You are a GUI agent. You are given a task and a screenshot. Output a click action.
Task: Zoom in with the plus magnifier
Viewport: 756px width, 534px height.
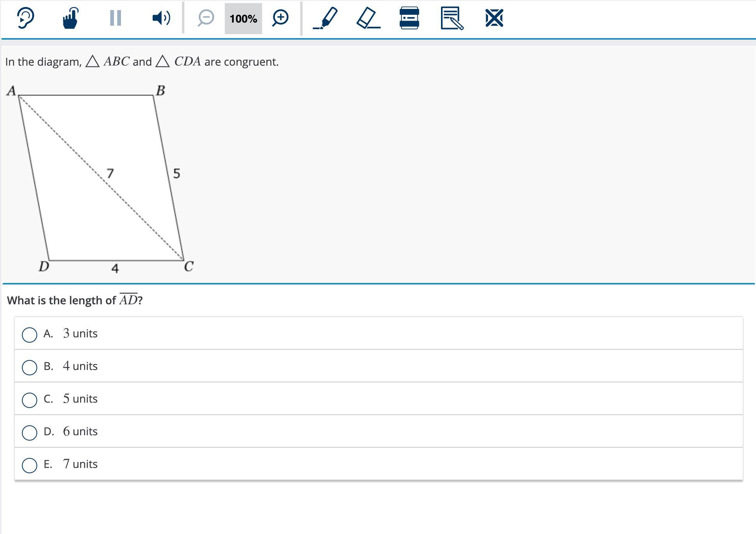coord(280,18)
